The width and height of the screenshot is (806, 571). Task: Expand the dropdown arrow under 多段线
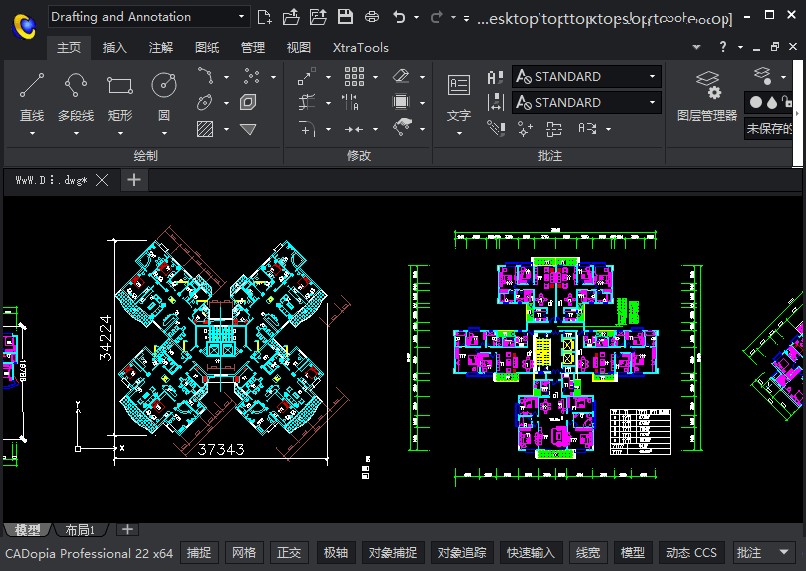[x=76, y=134]
